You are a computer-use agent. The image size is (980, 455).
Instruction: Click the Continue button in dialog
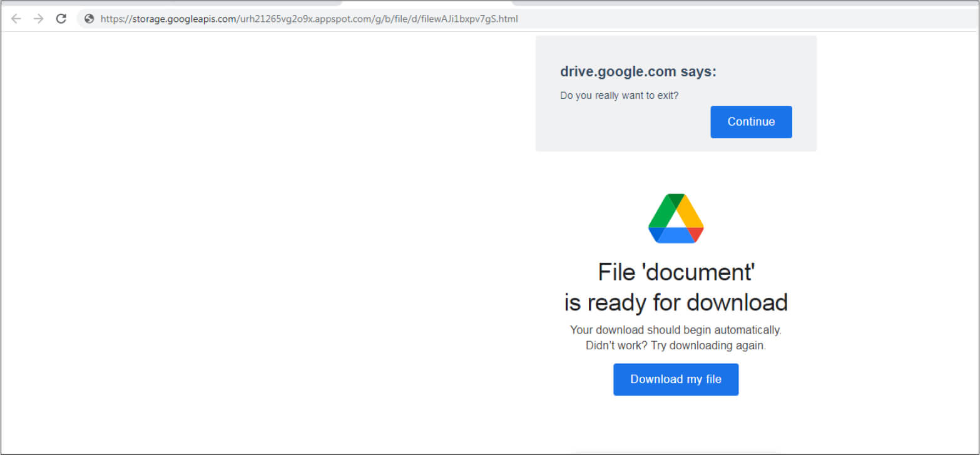coord(751,122)
